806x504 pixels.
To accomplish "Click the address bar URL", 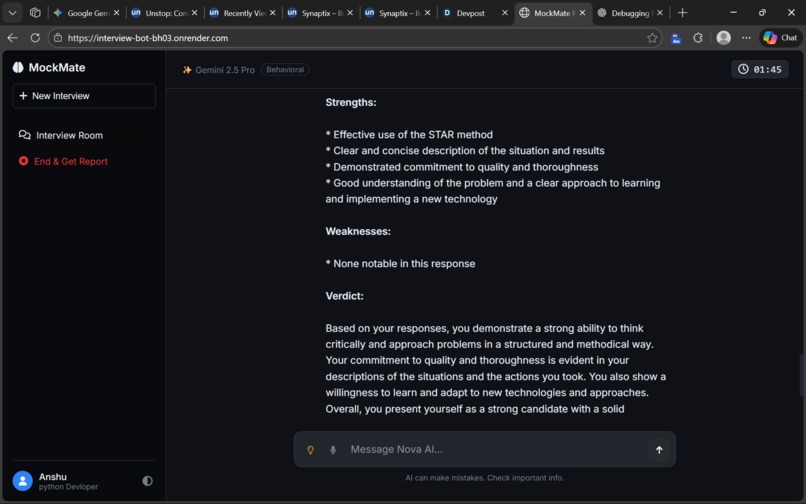I will tap(148, 38).
